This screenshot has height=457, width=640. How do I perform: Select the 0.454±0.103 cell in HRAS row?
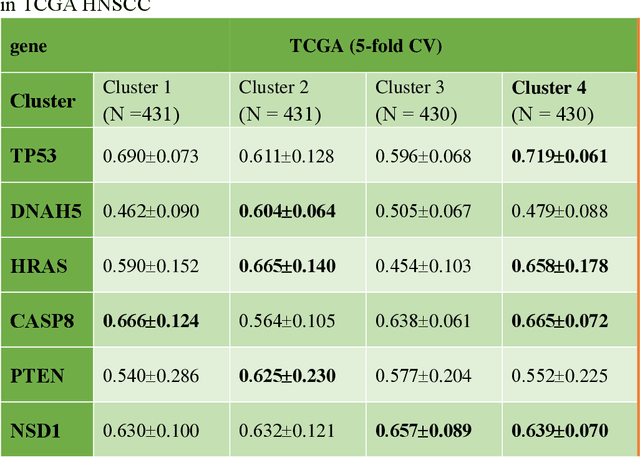[x=422, y=266]
